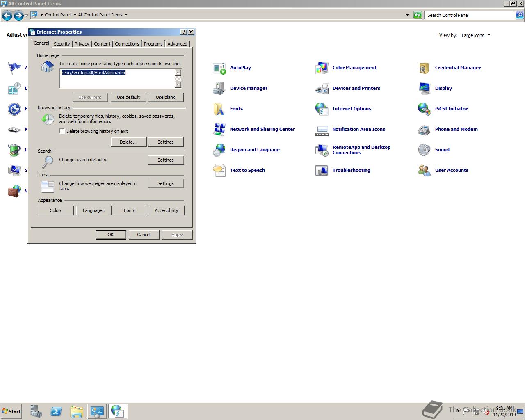Viewport: 525px width, 420px height.
Task: Switch to the Control Panel taskbar button
Action: (97, 411)
